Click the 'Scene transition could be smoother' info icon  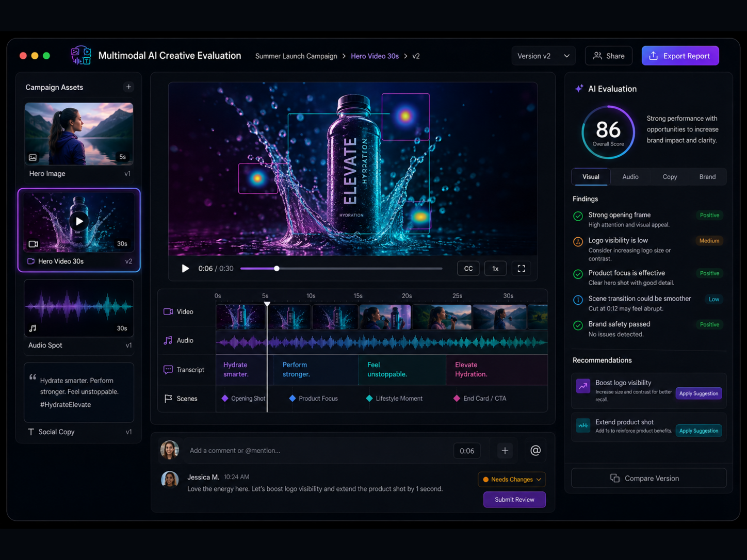(x=578, y=300)
